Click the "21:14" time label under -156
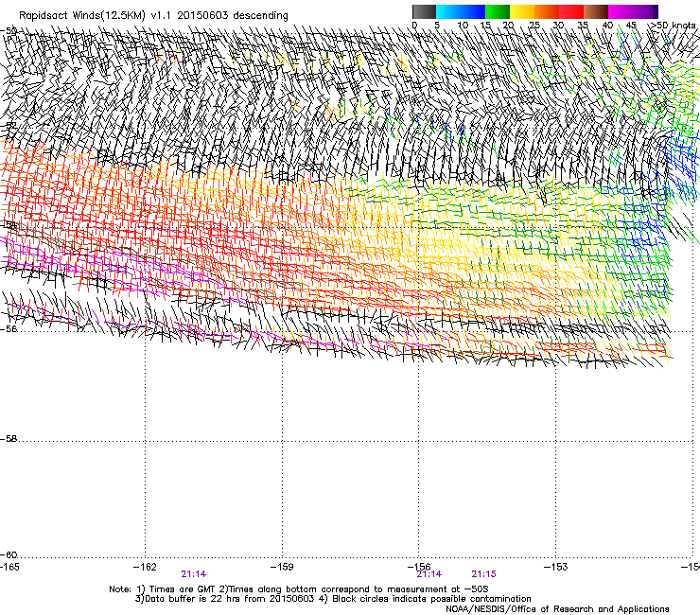700x615 pixels. click(429, 574)
